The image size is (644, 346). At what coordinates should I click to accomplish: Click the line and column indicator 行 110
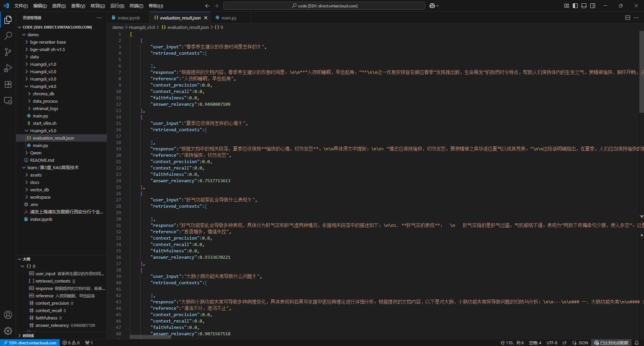coord(512,343)
